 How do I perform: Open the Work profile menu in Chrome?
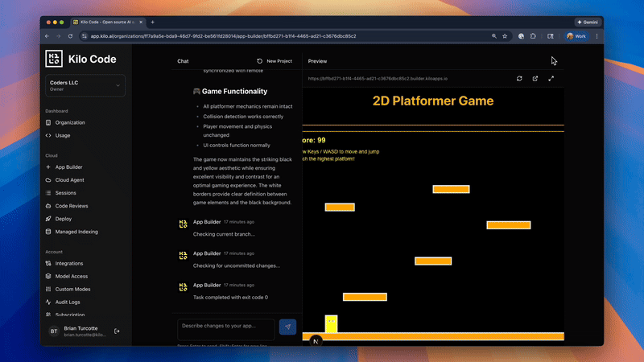[x=576, y=36]
